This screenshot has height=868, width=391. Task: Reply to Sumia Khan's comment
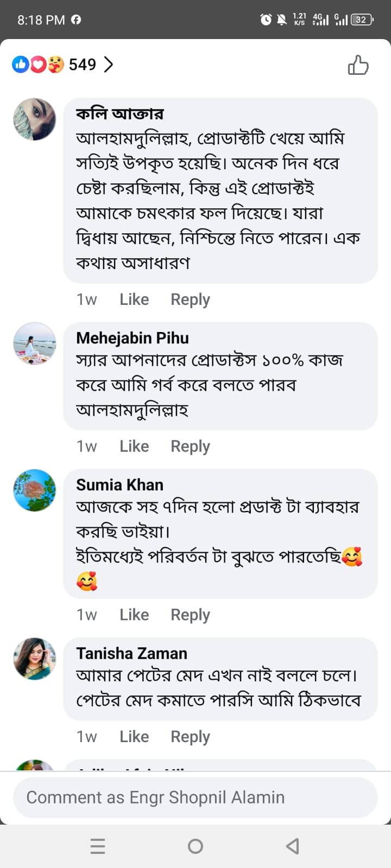click(190, 615)
